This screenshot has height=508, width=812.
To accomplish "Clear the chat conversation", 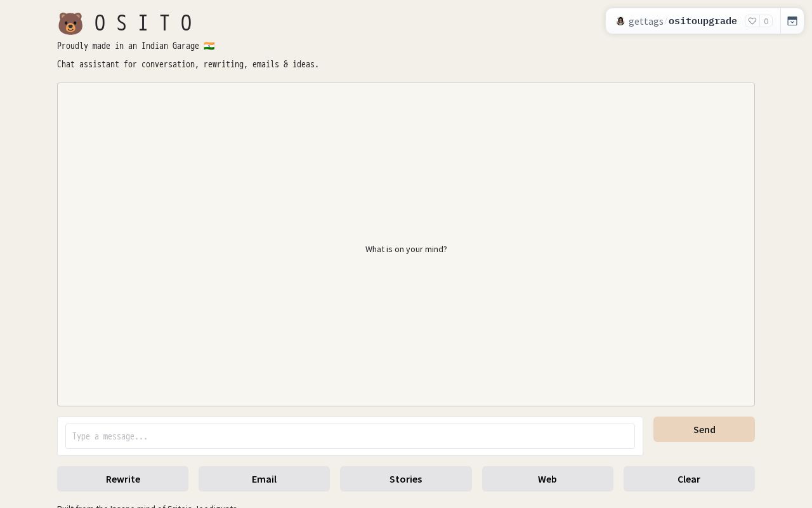I will click(689, 479).
